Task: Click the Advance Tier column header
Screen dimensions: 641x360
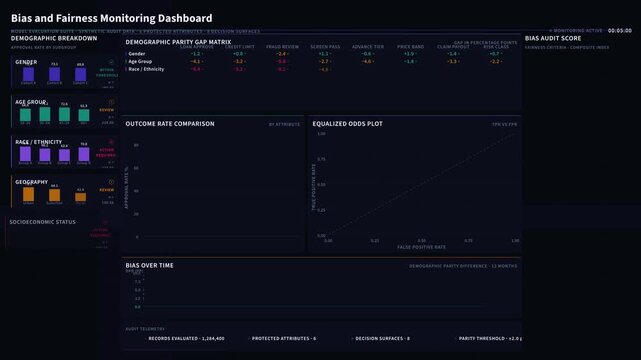Action: pyautogui.click(x=368, y=47)
